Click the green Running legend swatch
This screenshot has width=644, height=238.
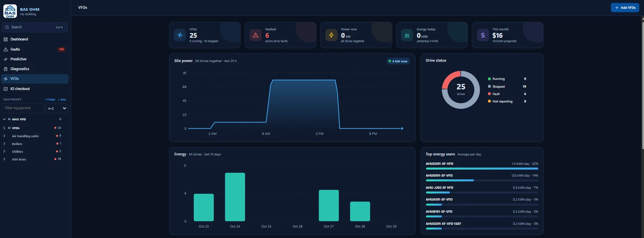click(489, 79)
